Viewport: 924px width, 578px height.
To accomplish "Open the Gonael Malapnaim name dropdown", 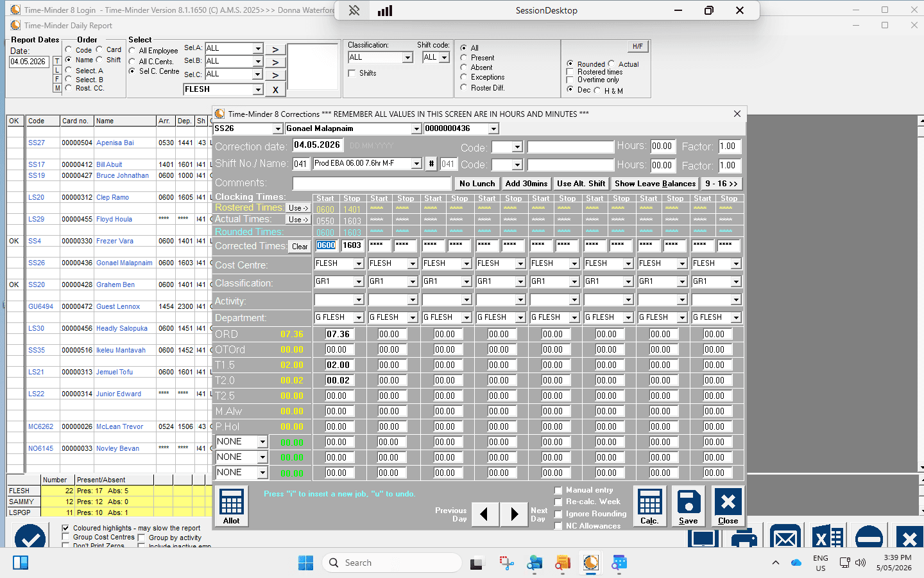I will (416, 129).
